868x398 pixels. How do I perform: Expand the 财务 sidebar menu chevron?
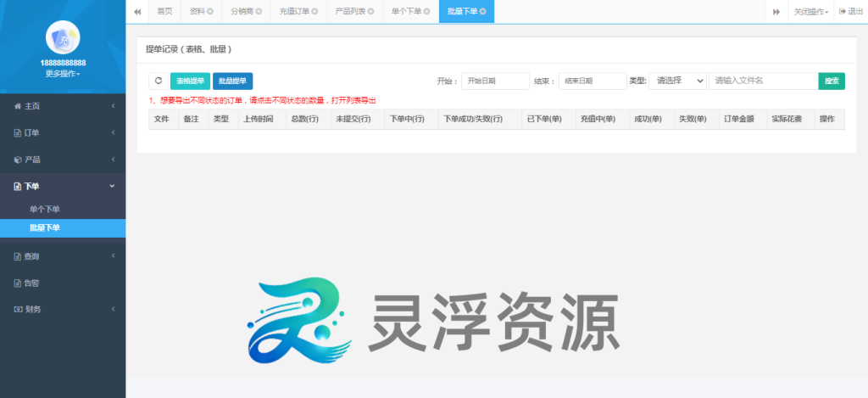pos(113,309)
